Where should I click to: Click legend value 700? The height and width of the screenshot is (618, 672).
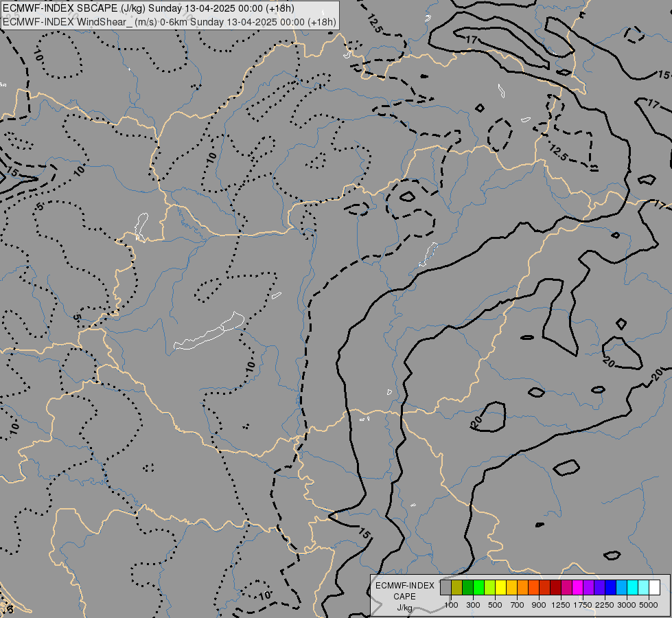[518, 605]
